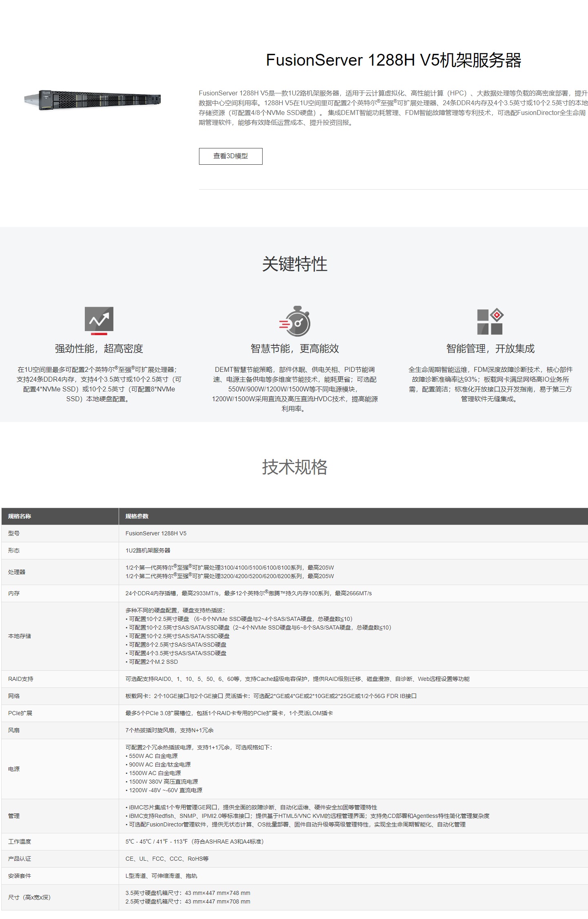The width and height of the screenshot is (588, 919).
Task: Click the 风扇 row label
Action: click(x=14, y=730)
